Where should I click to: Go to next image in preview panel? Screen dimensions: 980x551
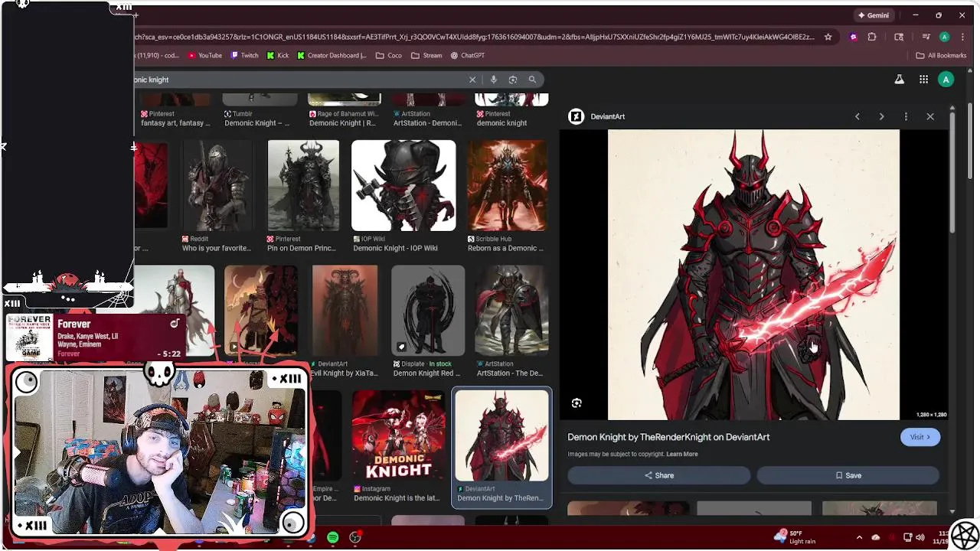881,116
